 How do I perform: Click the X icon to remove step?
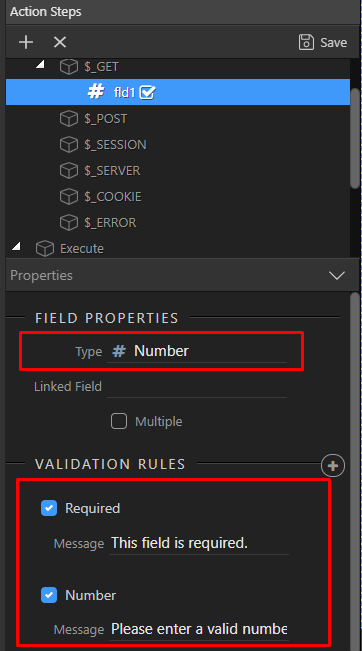pos(60,42)
